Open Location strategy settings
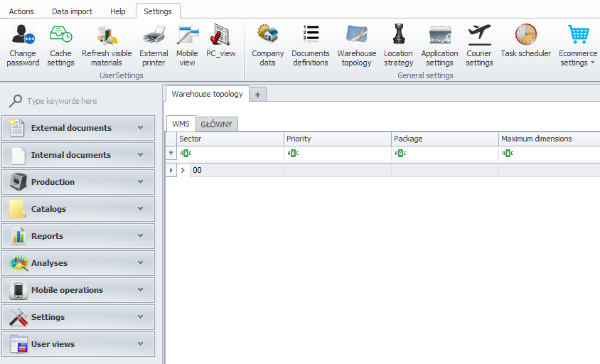Screen dimensions: 600x364 point(398,45)
